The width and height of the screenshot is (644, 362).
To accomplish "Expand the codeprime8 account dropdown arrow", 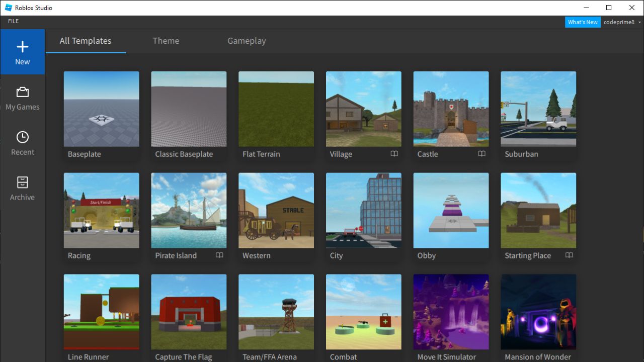I will click(x=639, y=22).
